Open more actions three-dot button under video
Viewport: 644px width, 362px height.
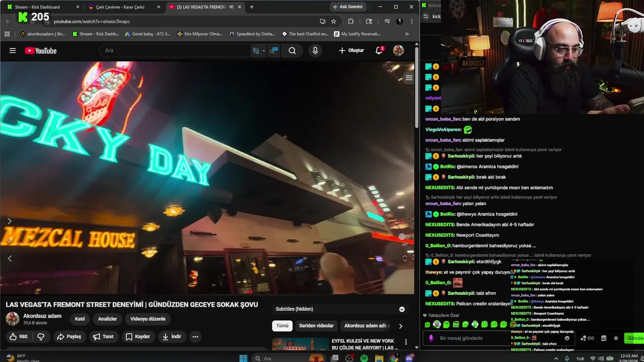195,336
